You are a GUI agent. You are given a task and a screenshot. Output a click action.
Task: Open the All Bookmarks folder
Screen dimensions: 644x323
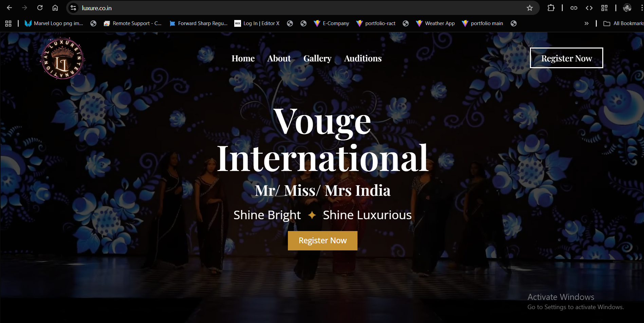coord(623,23)
